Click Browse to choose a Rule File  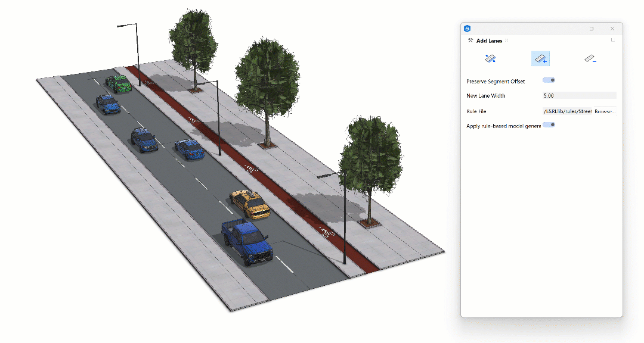coord(604,111)
